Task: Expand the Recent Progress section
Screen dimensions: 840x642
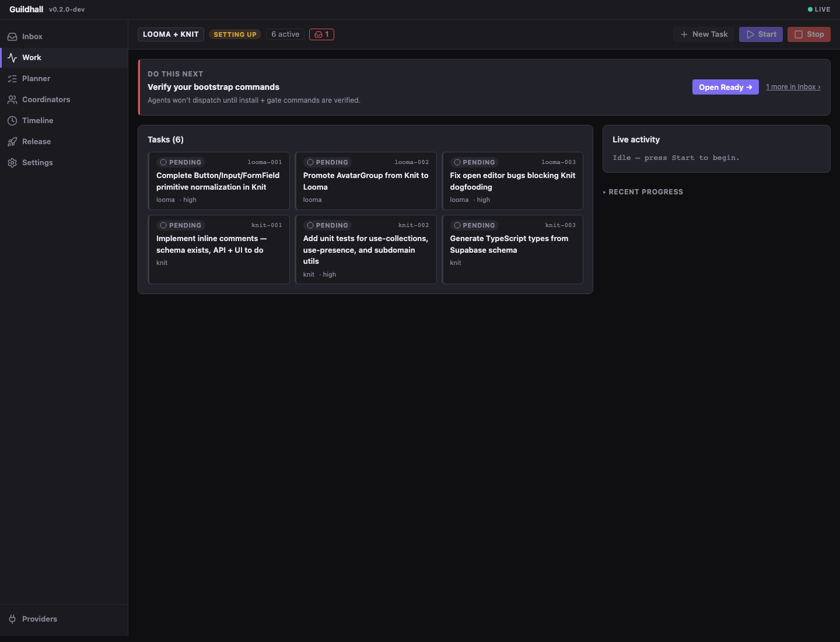Action: click(x=643, y=192)
